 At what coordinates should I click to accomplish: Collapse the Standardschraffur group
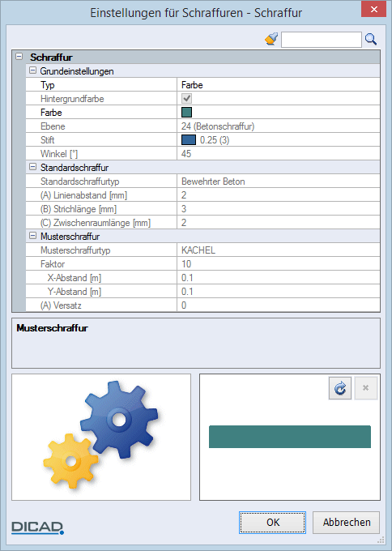coord(32,167)
